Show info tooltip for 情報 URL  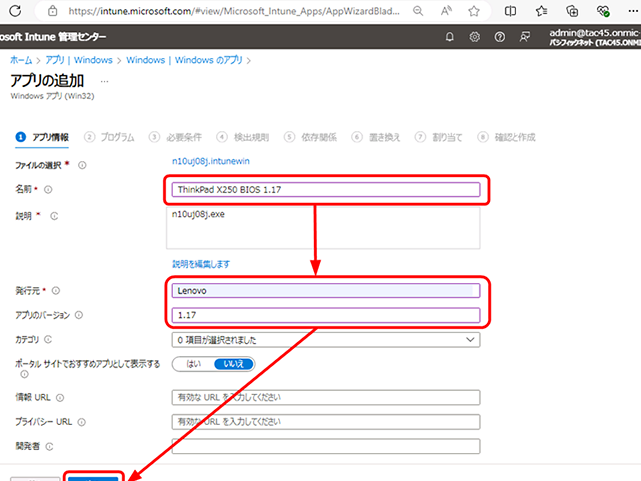pos(60,398)
